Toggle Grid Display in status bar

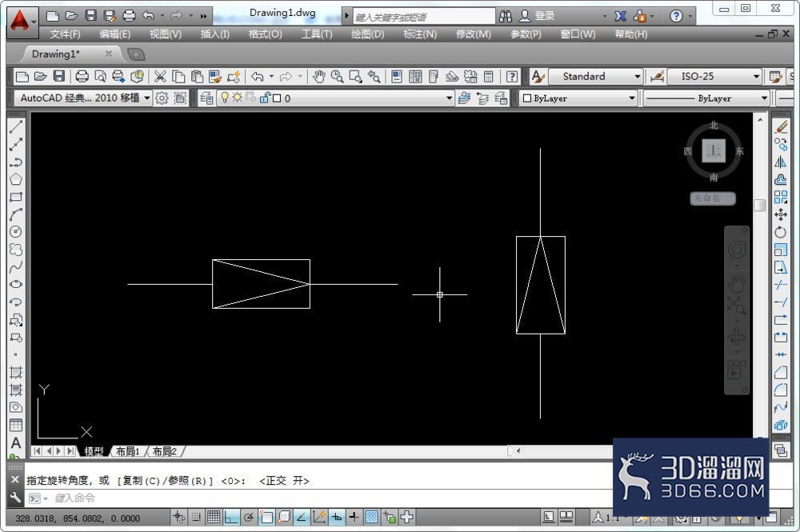[214, 518]
